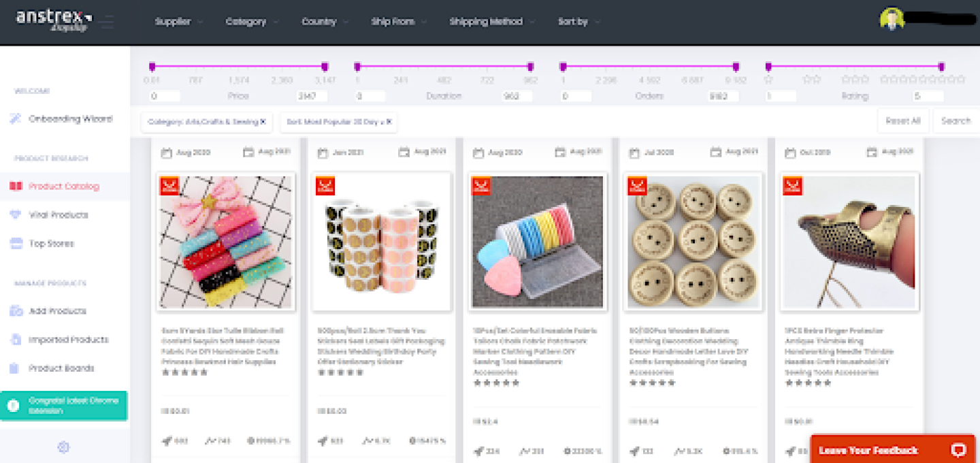The height and width of the screenshot is (463, 980).
Task: Click the hamburger menu icon beside the logo
Action: 106,21
